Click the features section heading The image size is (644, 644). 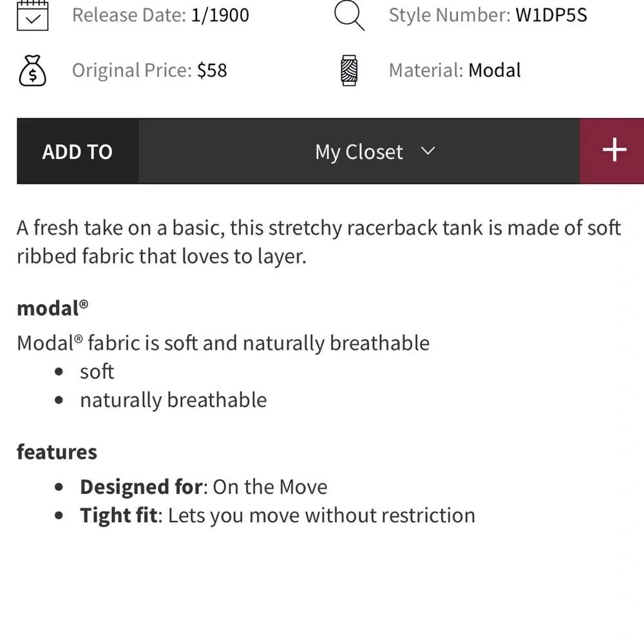57,452
